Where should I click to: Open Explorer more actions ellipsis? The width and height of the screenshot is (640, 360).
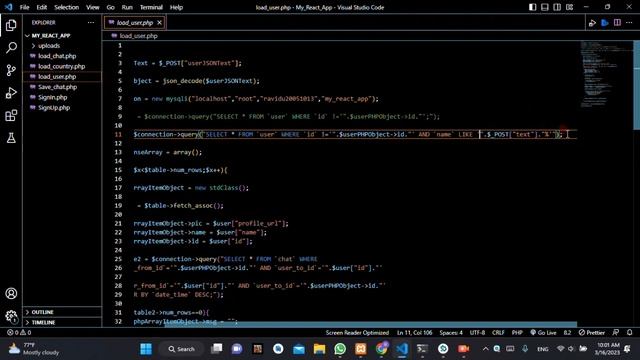tap(91, 22)
